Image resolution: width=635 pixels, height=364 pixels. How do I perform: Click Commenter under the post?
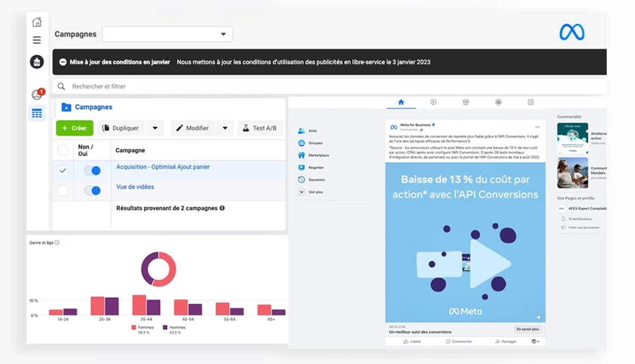[459, 341]
